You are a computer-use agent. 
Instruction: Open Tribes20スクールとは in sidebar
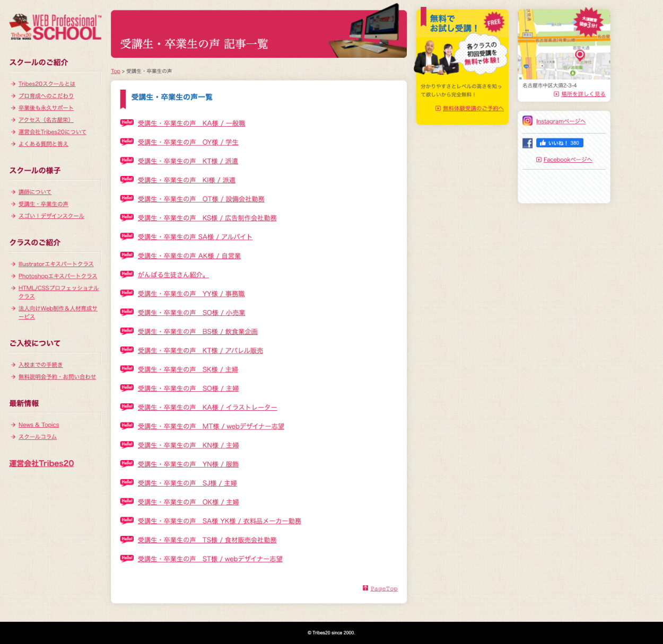[47, 84]
